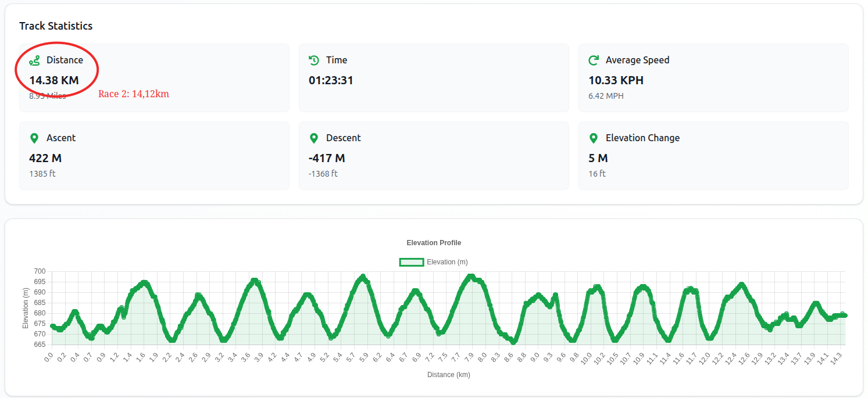Click the Descent location pin icon

coord(314,138)
